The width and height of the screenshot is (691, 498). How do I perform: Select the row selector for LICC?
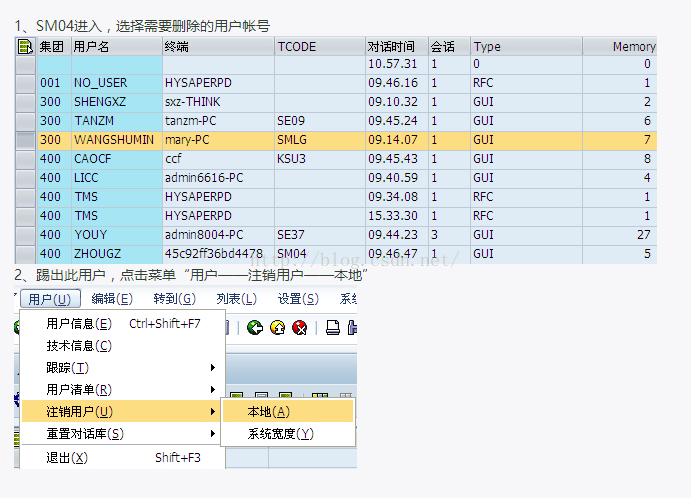(x=25, y=178)
